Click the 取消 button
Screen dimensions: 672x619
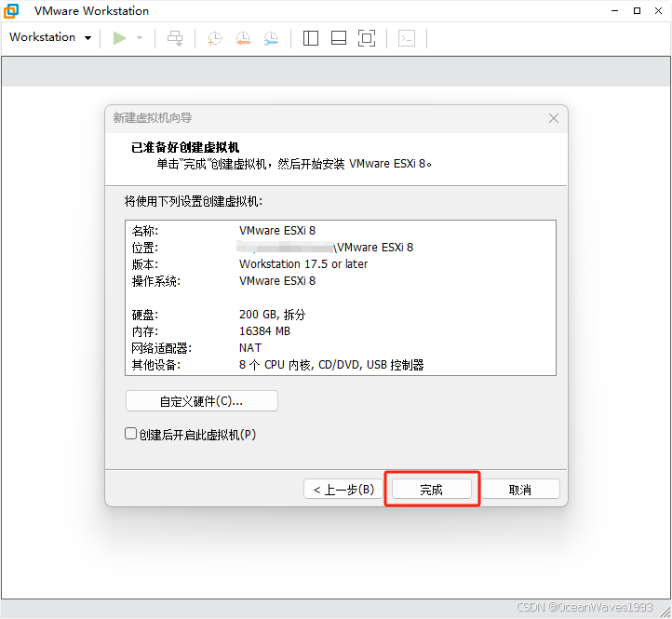(x=520, y=489)
